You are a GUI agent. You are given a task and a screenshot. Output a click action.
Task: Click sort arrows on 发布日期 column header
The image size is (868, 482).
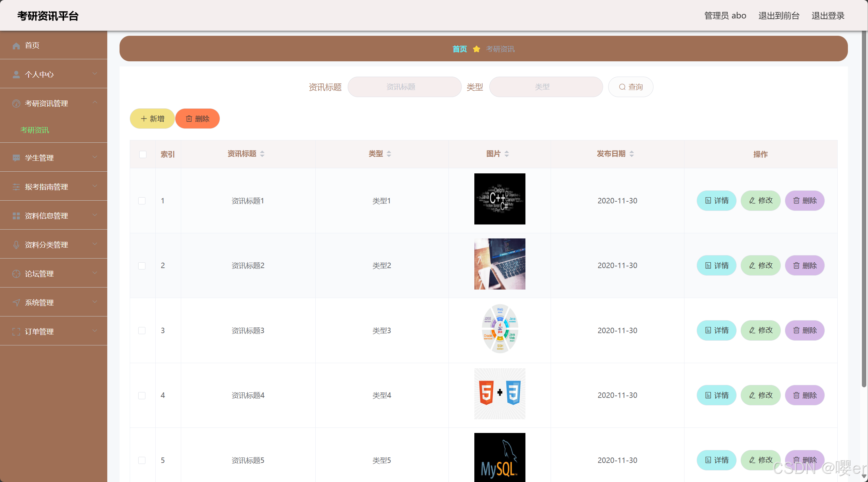coord(632,154)
